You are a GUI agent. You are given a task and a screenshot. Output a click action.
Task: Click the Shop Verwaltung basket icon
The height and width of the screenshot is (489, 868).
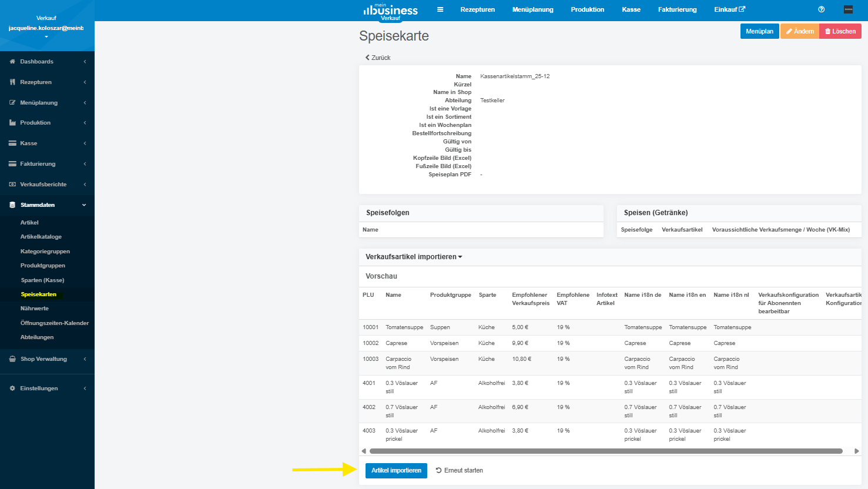12,359
